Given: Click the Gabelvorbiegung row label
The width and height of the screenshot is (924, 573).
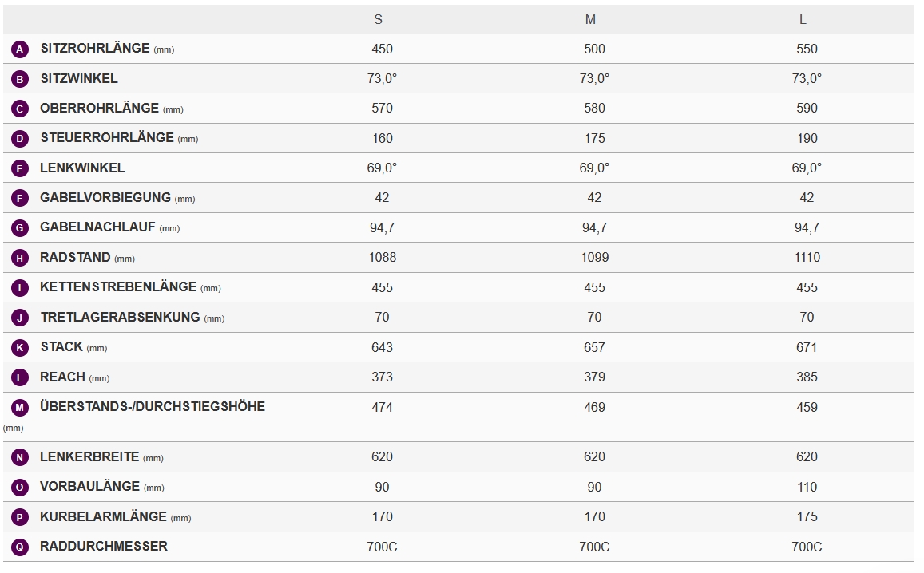Looking at the screenshot, I should tap(105, 197).
